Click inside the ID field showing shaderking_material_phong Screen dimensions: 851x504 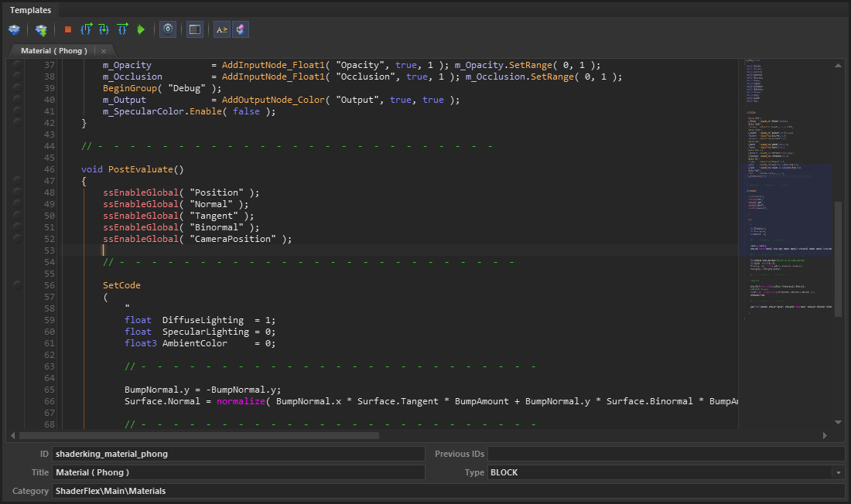(193, 454)
